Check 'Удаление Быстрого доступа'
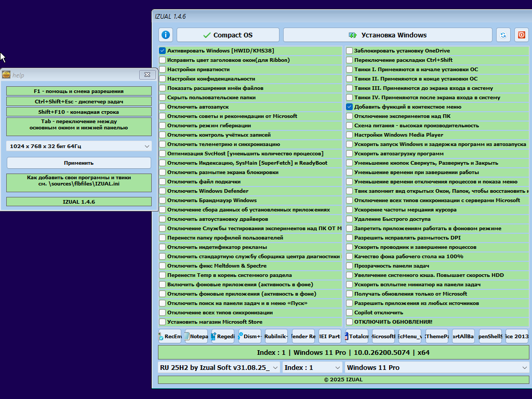The height and width of the screenshot is (399, 532). (x=350, y=219)
